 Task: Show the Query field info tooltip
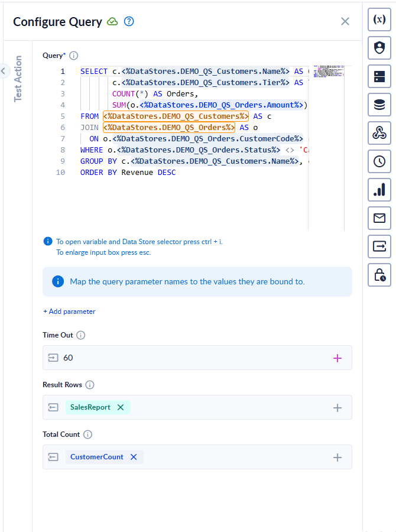(x=74, y=56)
